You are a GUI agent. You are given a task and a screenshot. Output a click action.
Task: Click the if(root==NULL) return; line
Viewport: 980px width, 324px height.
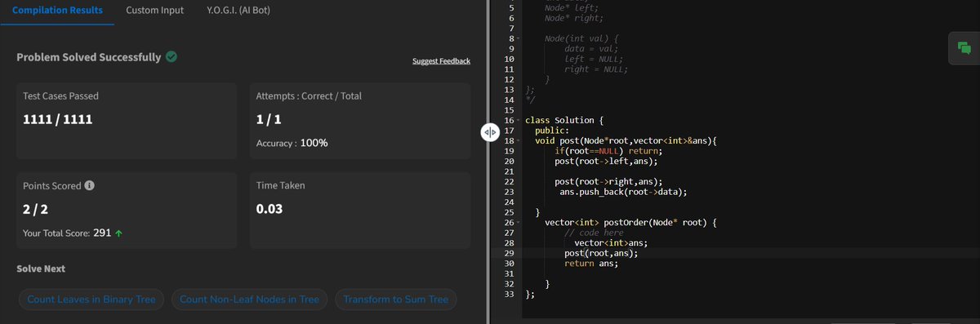pos(608,151)
